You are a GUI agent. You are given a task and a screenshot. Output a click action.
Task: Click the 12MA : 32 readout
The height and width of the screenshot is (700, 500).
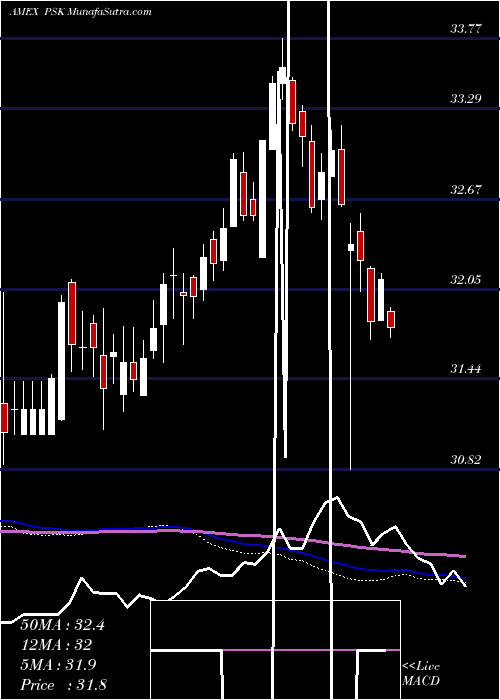(56, 645)
